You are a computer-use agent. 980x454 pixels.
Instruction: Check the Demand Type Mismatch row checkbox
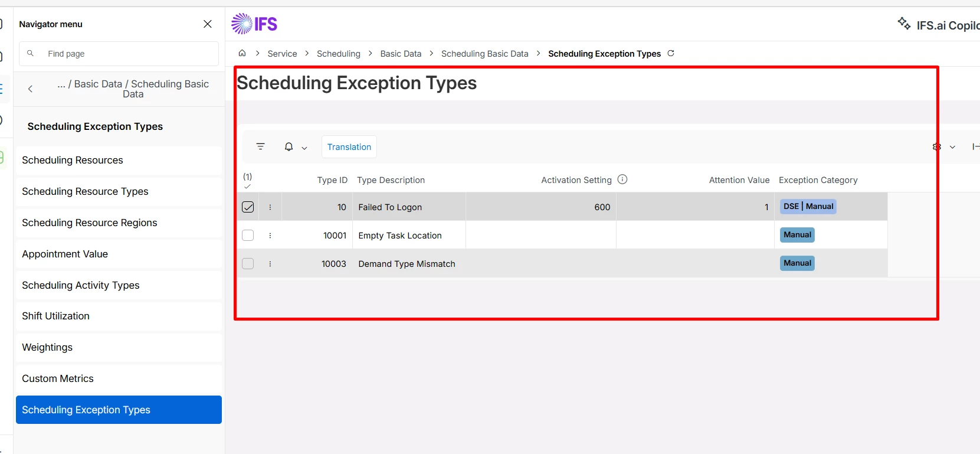[x=248, y=264]
